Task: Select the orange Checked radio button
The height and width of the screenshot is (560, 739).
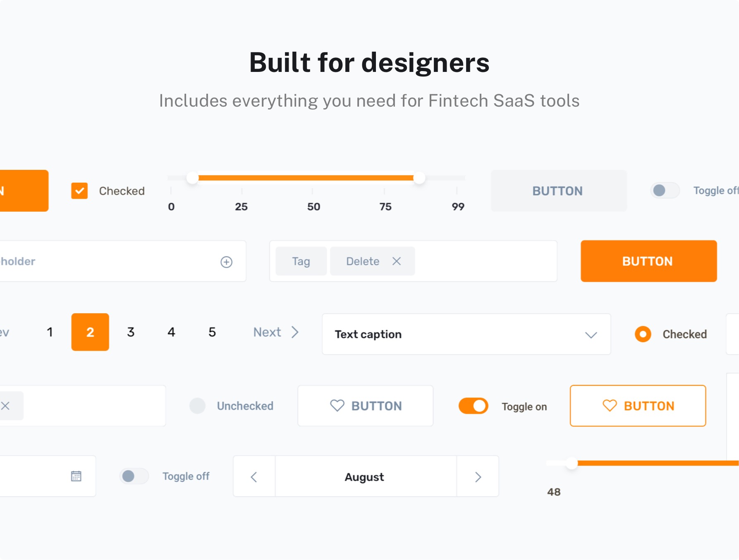Action: (x=643, y=334)
